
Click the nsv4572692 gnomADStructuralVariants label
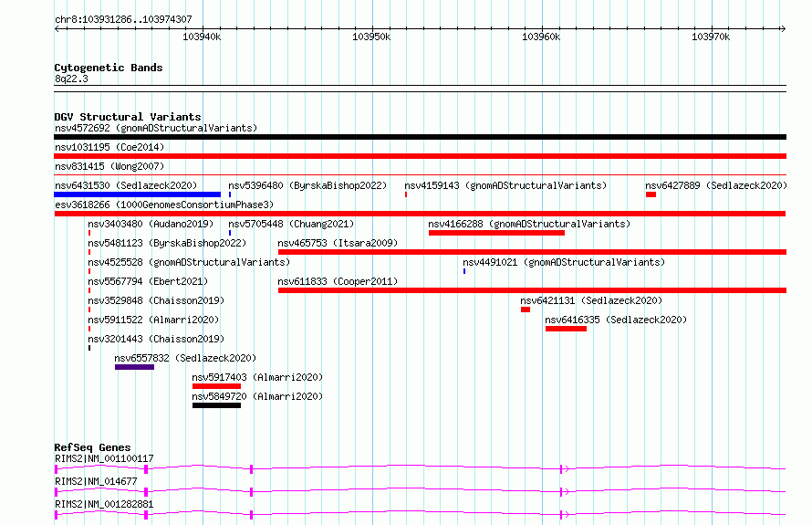click(x=156, y=128)
